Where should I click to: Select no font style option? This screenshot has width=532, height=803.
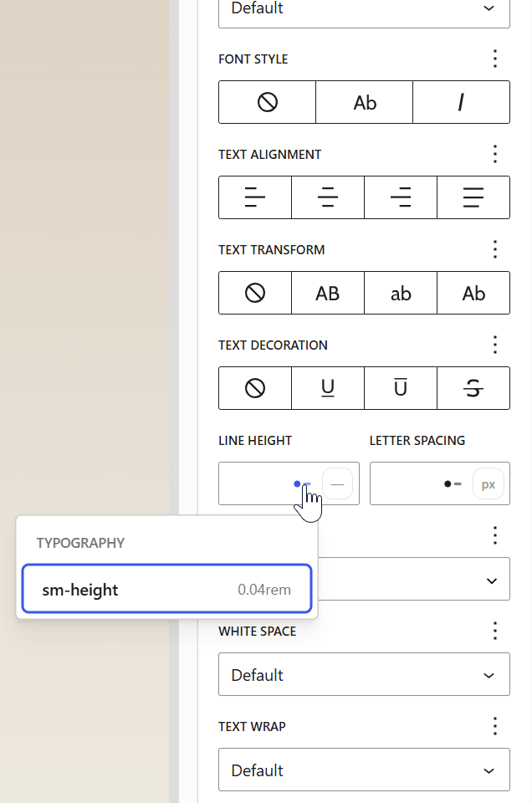pos(268,102)
